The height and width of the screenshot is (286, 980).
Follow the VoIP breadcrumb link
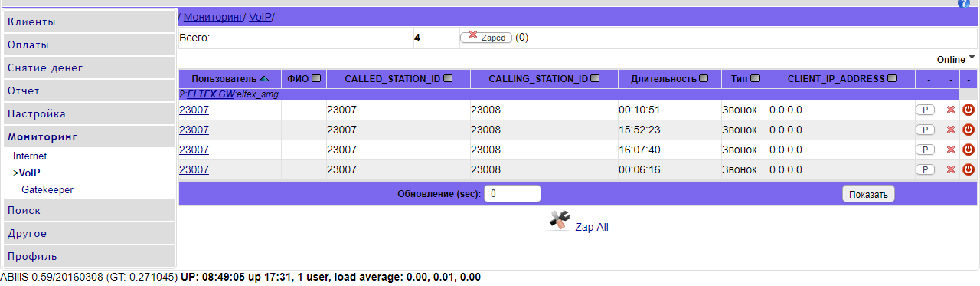point(260,16)
